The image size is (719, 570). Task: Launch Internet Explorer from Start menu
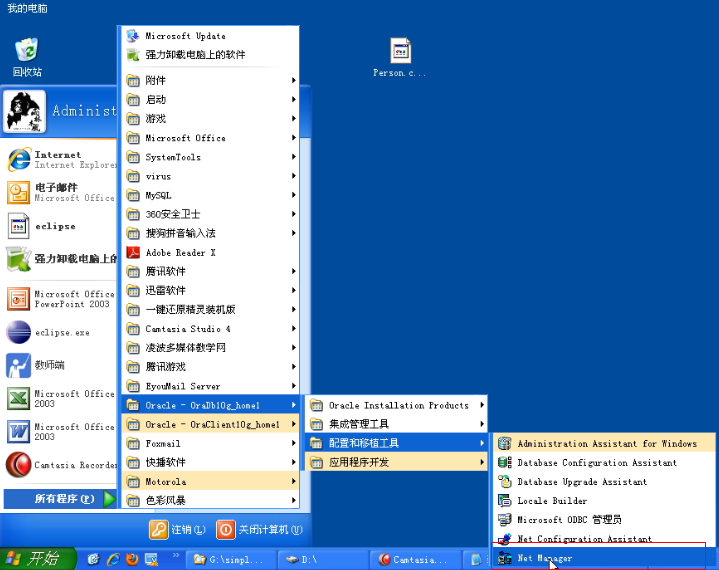pos(60,160)
